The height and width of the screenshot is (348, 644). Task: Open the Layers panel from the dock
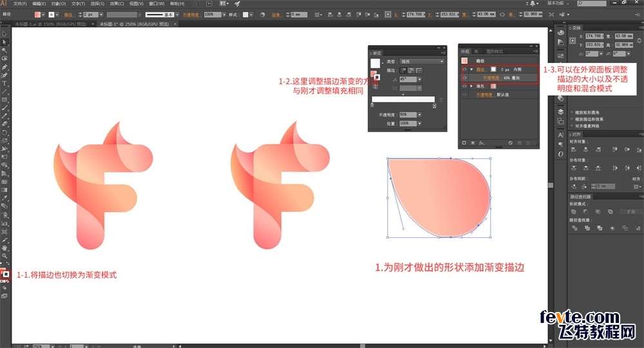coord(561,111)
